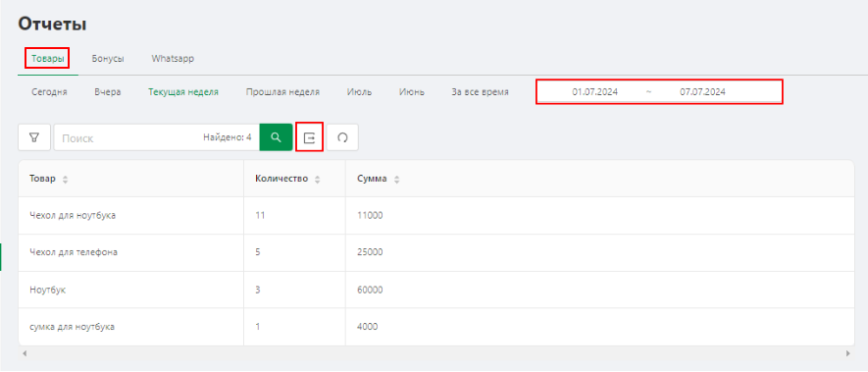Open the Whatsapp tab
The image size is (868, 372).
173,58
